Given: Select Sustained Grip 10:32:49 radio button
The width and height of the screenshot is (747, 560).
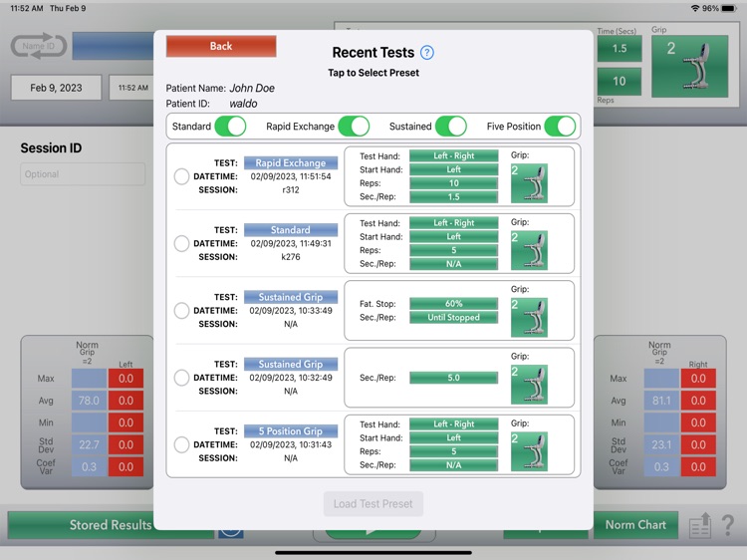Looking at the screenshot, I should pyautogui.click(x=181, y=378).
